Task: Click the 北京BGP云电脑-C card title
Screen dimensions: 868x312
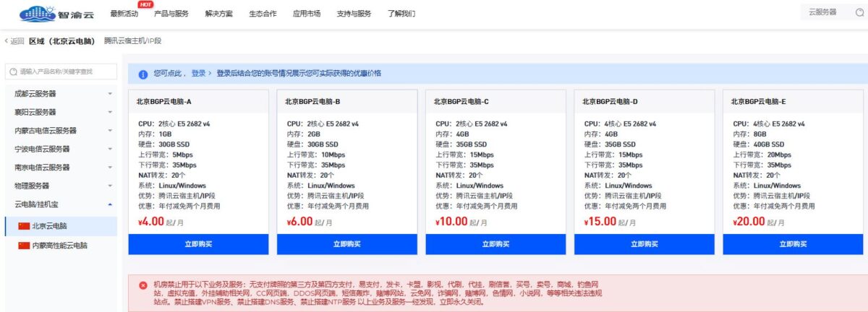Action: 461,102
